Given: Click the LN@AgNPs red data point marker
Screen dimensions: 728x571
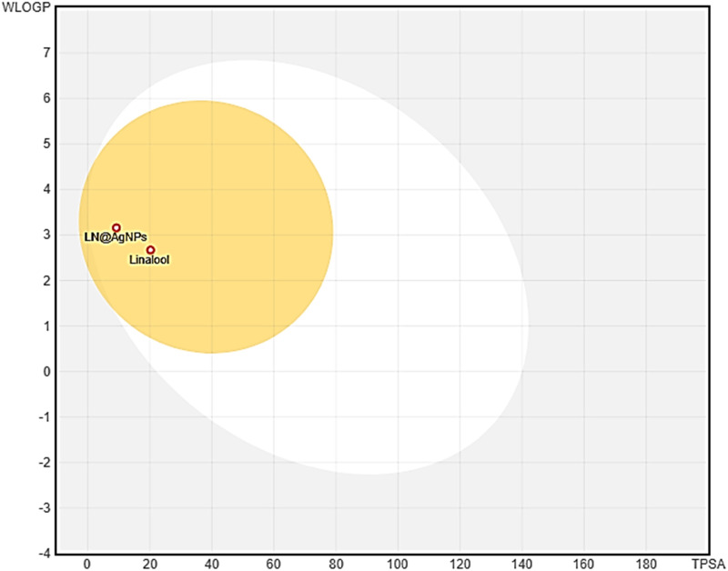Looking at the screenshot, I should 116,227.
